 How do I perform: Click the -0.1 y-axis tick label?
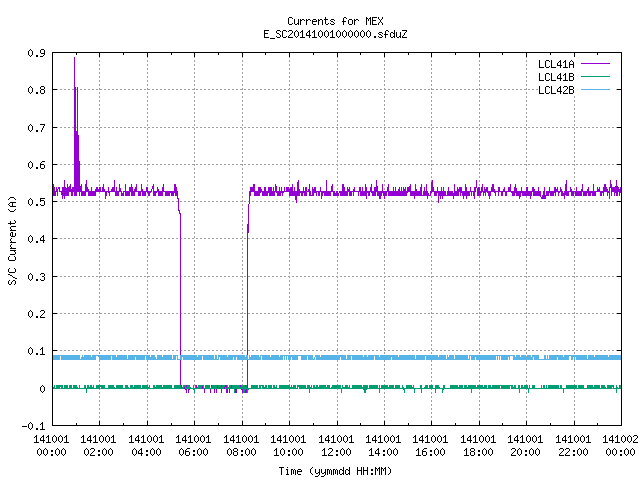33,426
